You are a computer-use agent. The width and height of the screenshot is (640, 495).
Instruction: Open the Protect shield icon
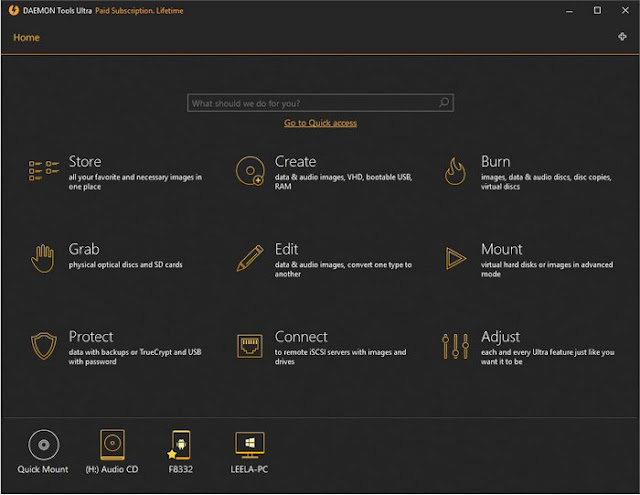click(x=44, y=346)
